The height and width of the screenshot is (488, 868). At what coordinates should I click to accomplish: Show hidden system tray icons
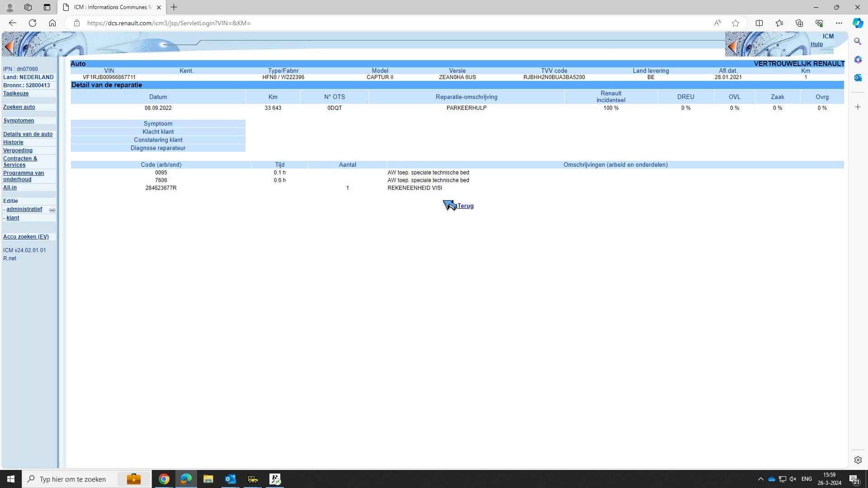[x=760, y=479]
